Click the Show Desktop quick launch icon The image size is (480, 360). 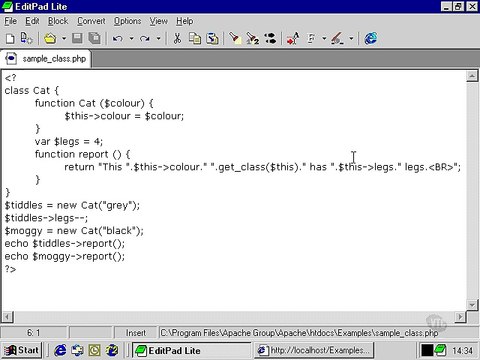click(77, 350)
